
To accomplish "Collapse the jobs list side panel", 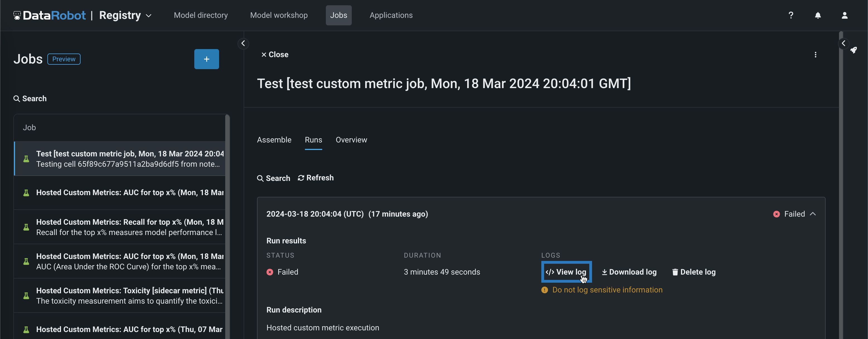I will click(x=243, y=43).
